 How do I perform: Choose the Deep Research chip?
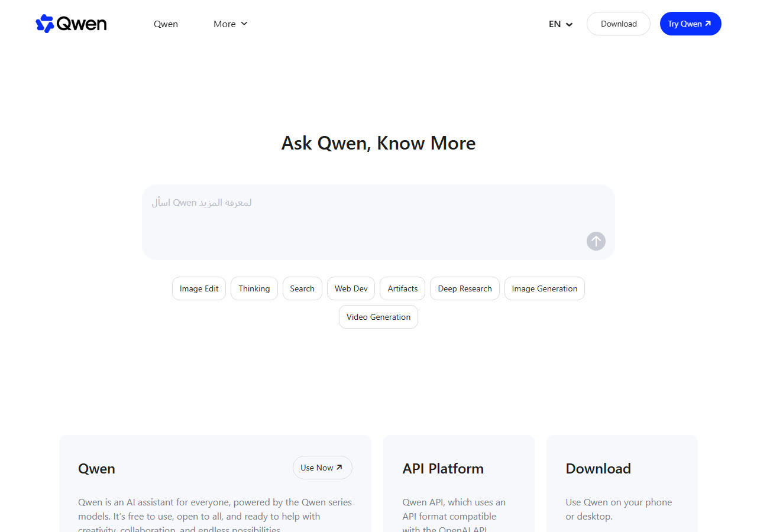[x=465, y=288]
